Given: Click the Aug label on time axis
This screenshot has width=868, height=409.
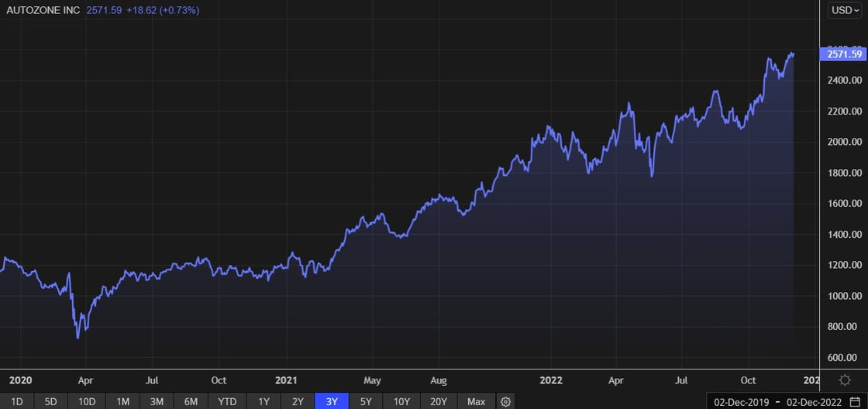Looking at the screenshot, I should pos(439,381).
